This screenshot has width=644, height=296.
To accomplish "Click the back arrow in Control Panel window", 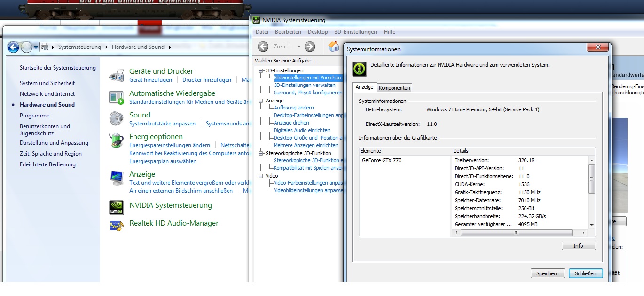I will tap(13, 47).
